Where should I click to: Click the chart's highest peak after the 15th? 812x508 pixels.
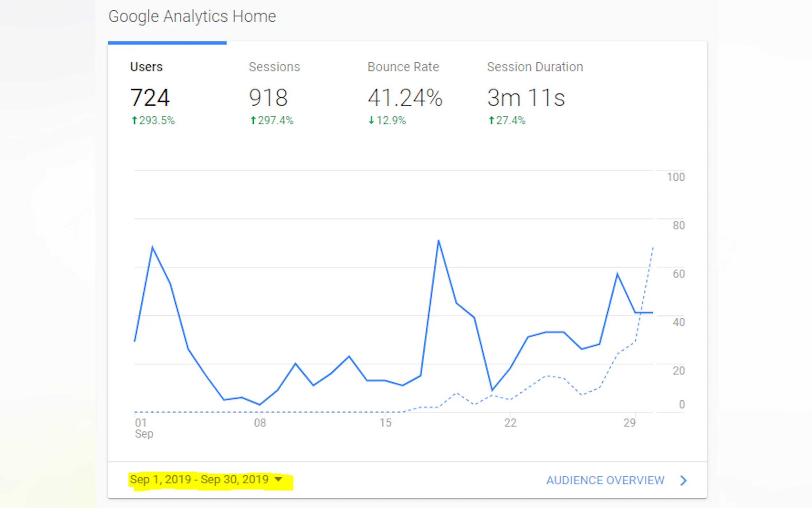[438, 241]
